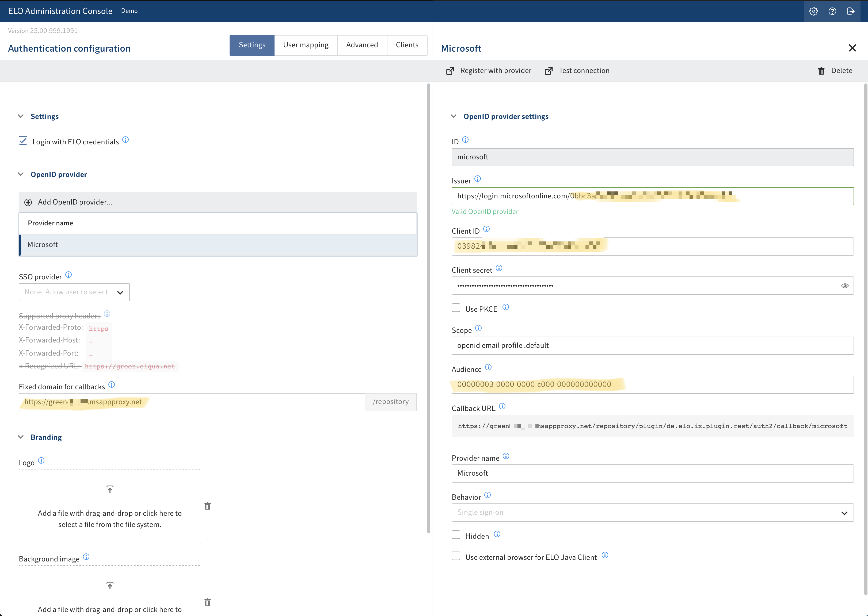This screenshot has height=616, width=868.
Task: Switch to the User mapping tab
Action: coord(306,45)
